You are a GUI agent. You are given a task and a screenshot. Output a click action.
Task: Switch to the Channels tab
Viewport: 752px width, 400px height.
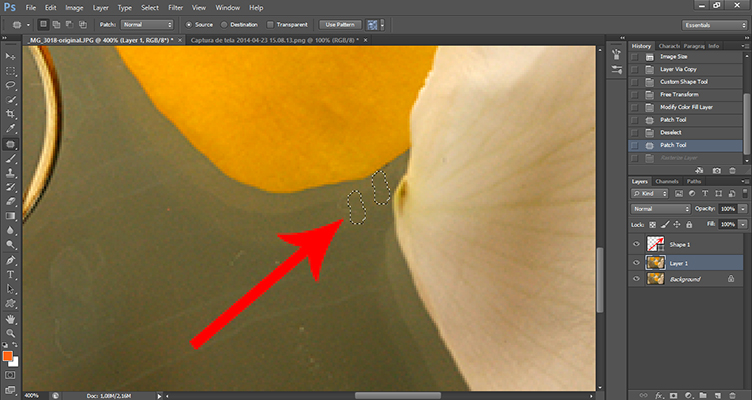pos(666,181)
